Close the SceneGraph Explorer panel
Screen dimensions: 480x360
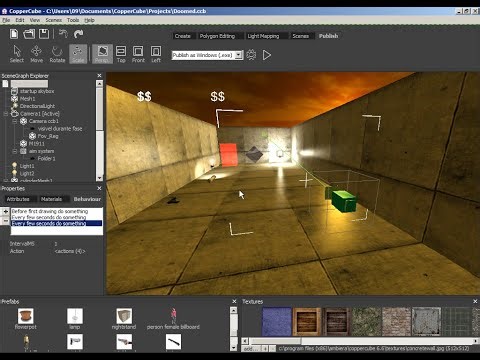(x=99, y=76)
